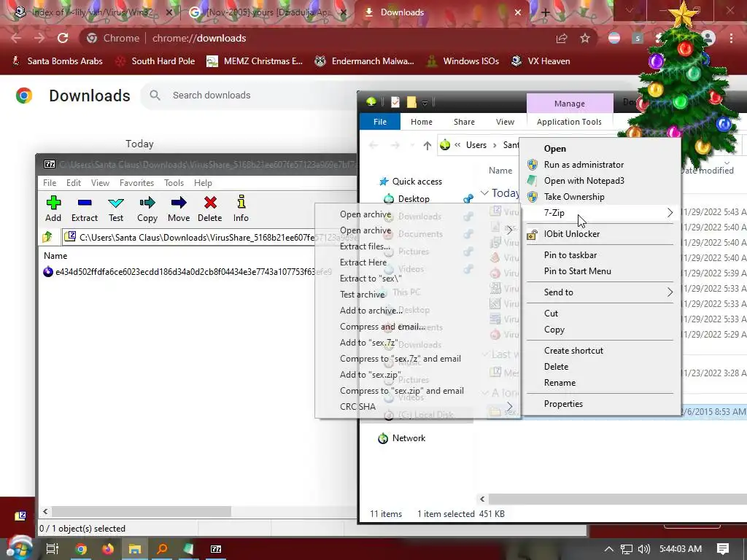The height and width of the screenshot is (560, 747).
Task: Open Explorer quick access toolbar dropdown
Action: (425, 102)
